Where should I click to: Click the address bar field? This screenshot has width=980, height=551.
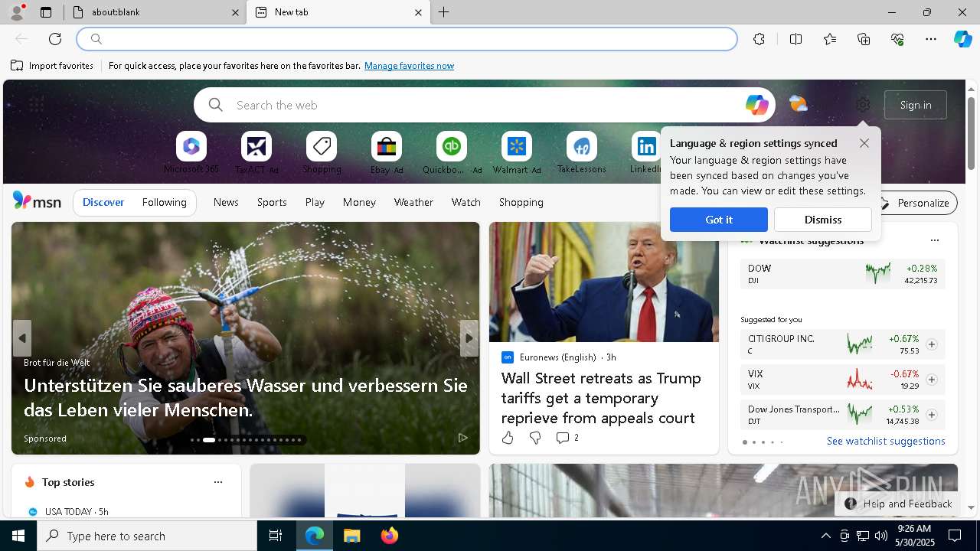point(407,39)
